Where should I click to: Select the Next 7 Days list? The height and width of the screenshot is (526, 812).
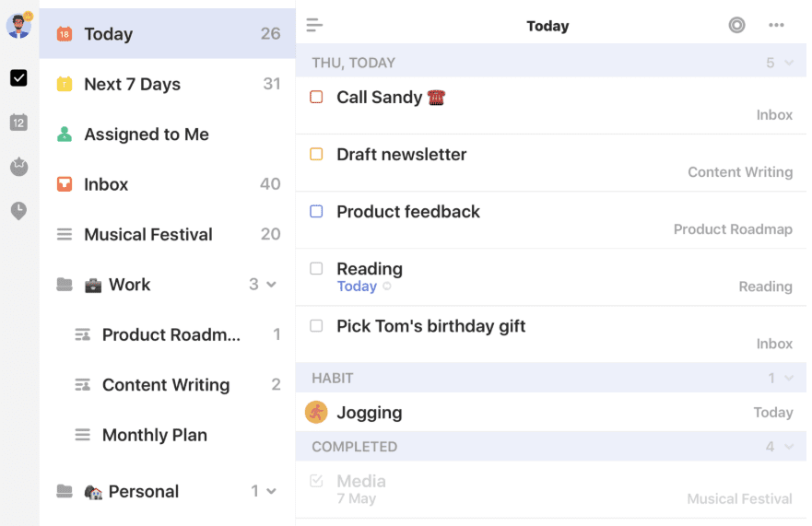click(132, 84)
